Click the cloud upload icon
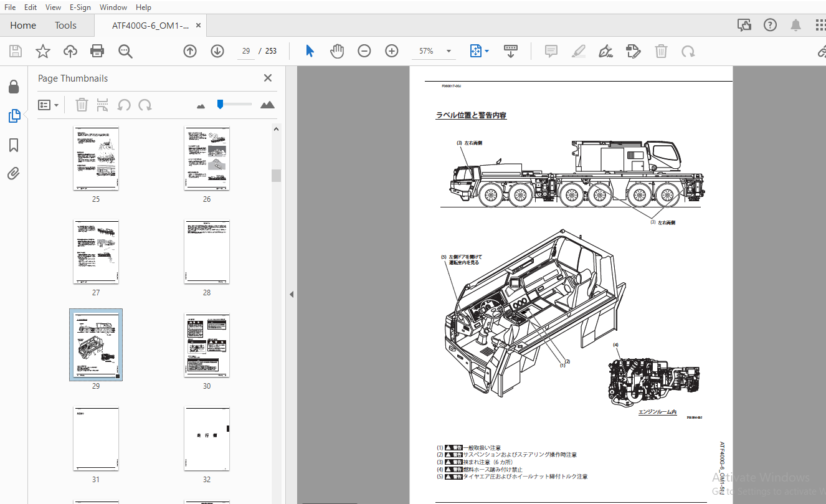The width and height of the screenshot is (826, 504). 70,51
